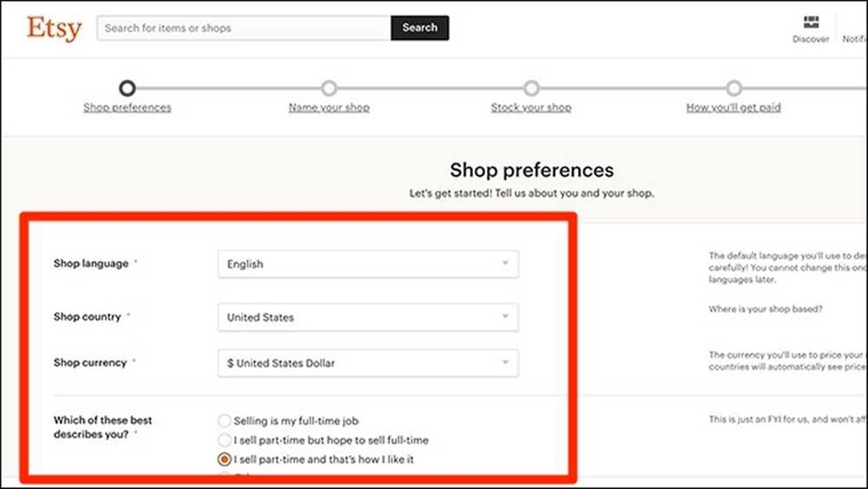
Task: Expand the Shop country dropdown
Action: pyautogui.click(x=367, y=317)
